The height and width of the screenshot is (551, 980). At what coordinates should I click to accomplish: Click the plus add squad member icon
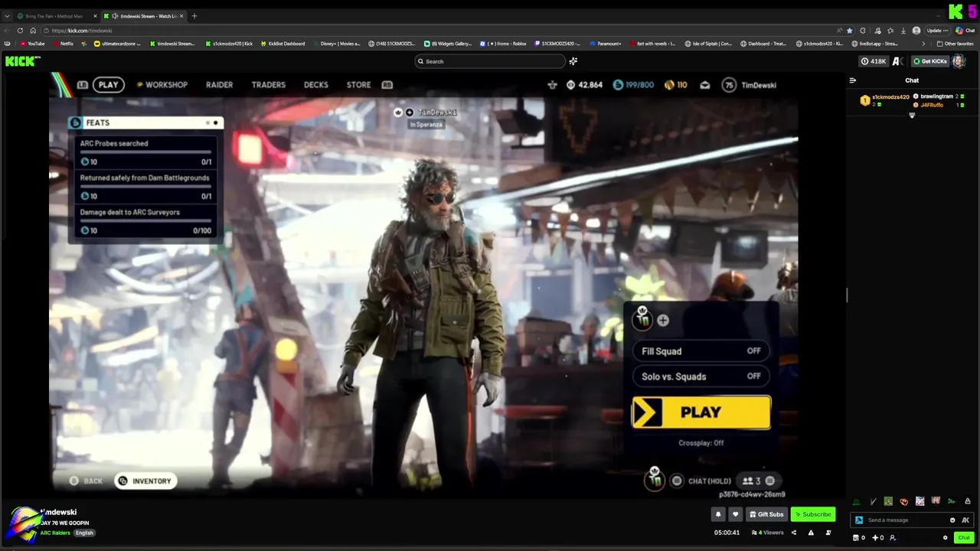(663, 321)
